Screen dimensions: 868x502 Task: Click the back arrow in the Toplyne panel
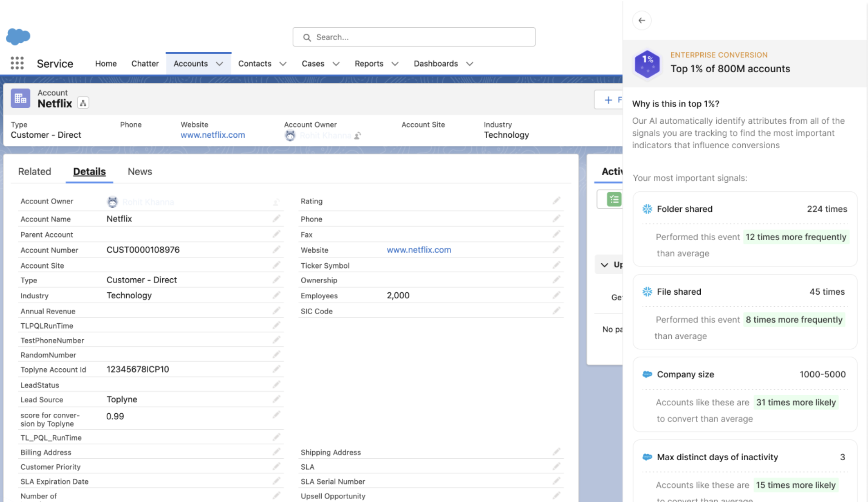[x=642, y=20]
